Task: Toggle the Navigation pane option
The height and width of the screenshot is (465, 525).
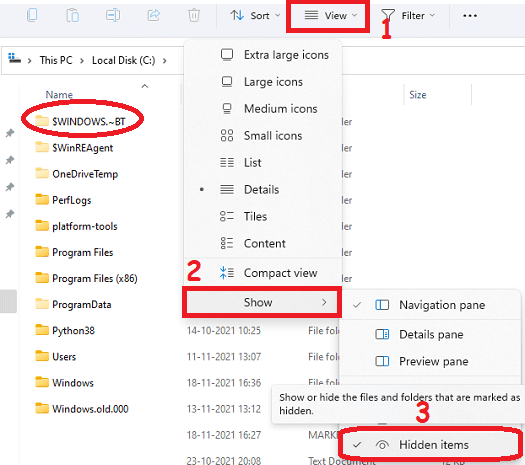Action: [x=431, y=305]
